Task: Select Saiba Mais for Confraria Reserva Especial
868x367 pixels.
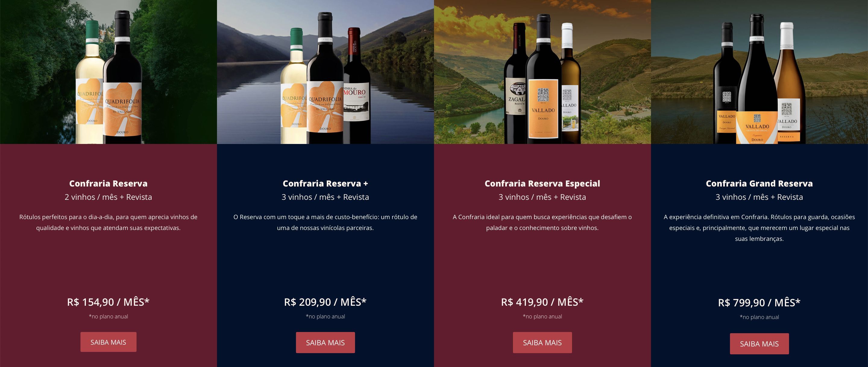Action: pyautogui.click(x=542, y=343)
